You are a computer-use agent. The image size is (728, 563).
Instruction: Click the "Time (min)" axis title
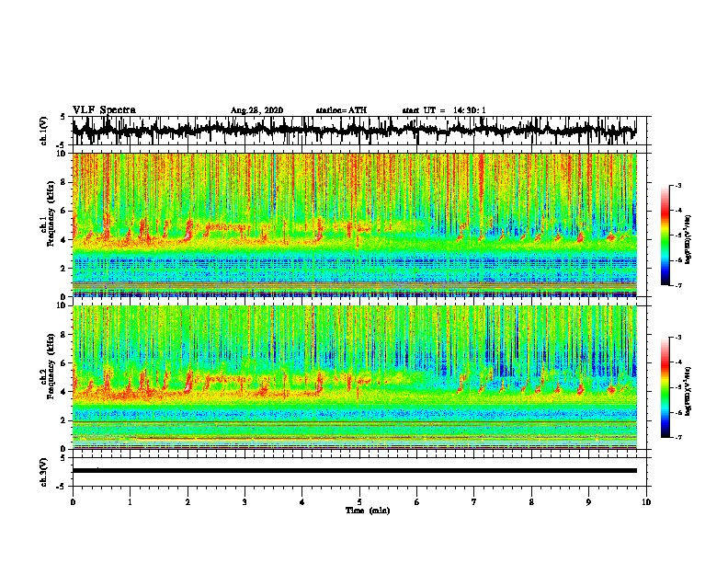pos(368,511)
